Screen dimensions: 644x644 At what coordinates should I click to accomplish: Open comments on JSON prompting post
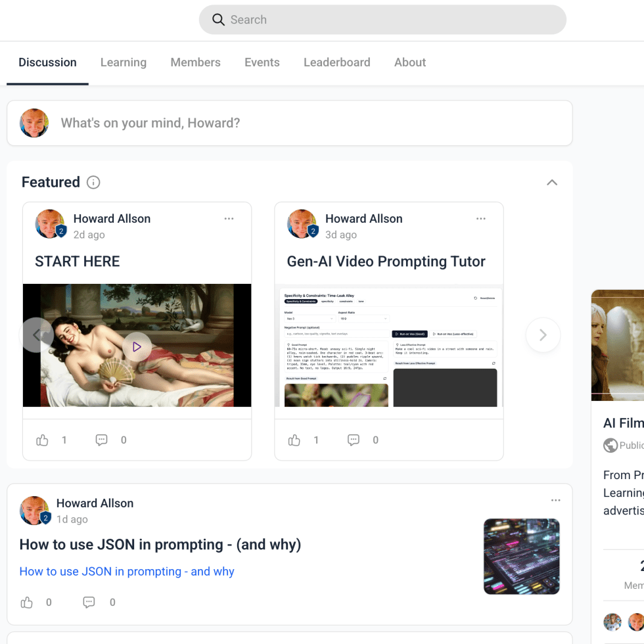(x=89, y=602)
